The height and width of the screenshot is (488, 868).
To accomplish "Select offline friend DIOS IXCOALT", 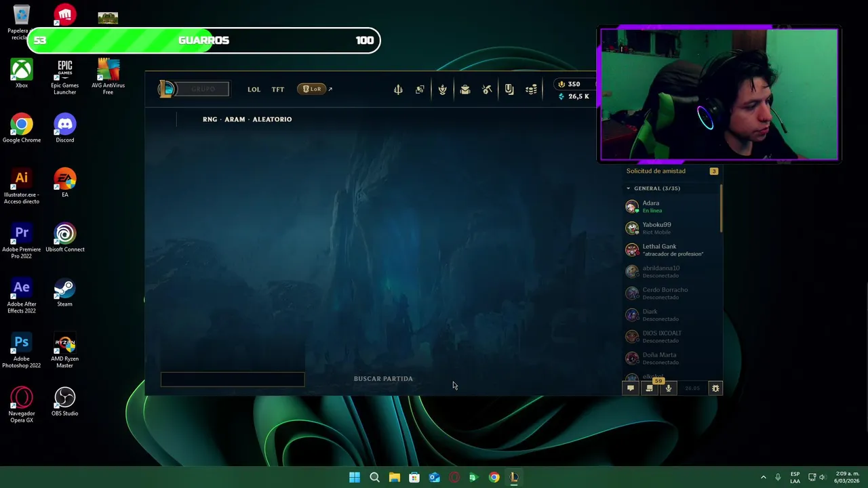I will coord(671,337).
